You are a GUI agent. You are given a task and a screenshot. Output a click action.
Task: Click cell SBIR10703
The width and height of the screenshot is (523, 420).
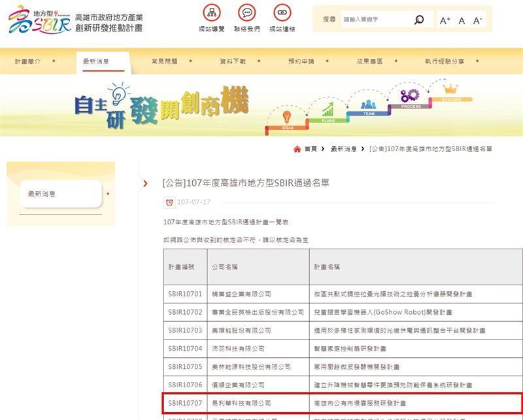[x=185, y=330]
